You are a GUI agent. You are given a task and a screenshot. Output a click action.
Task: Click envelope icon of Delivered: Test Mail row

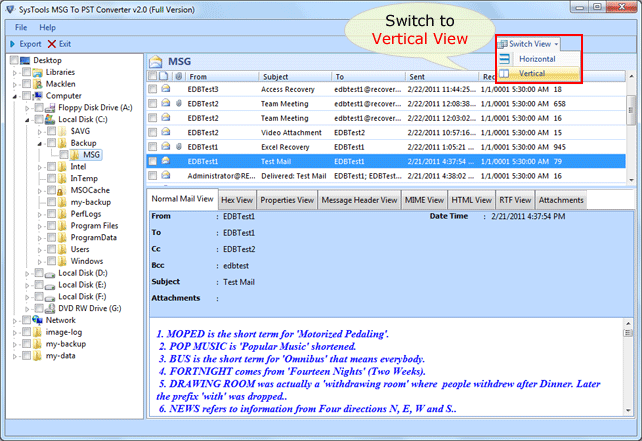tap(165, 176)
